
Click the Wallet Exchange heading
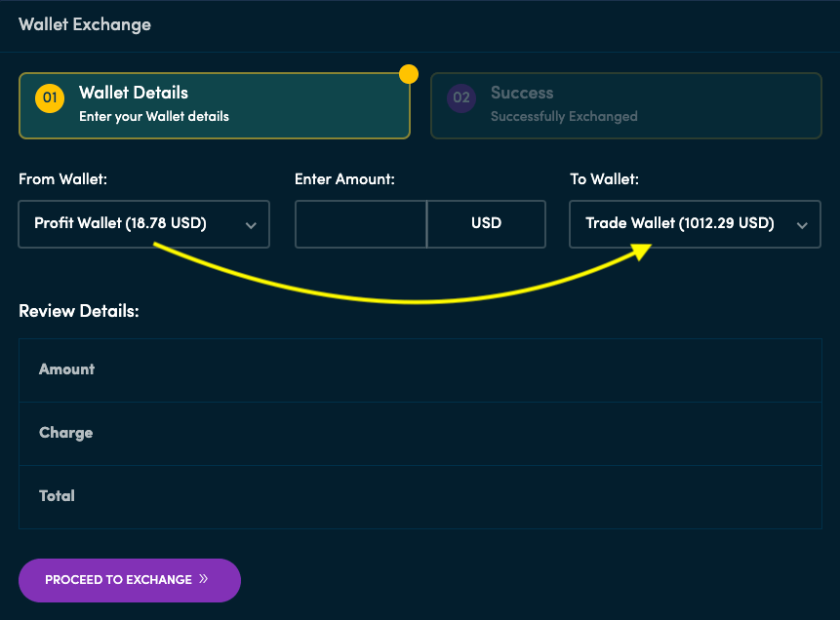(85, 24)
